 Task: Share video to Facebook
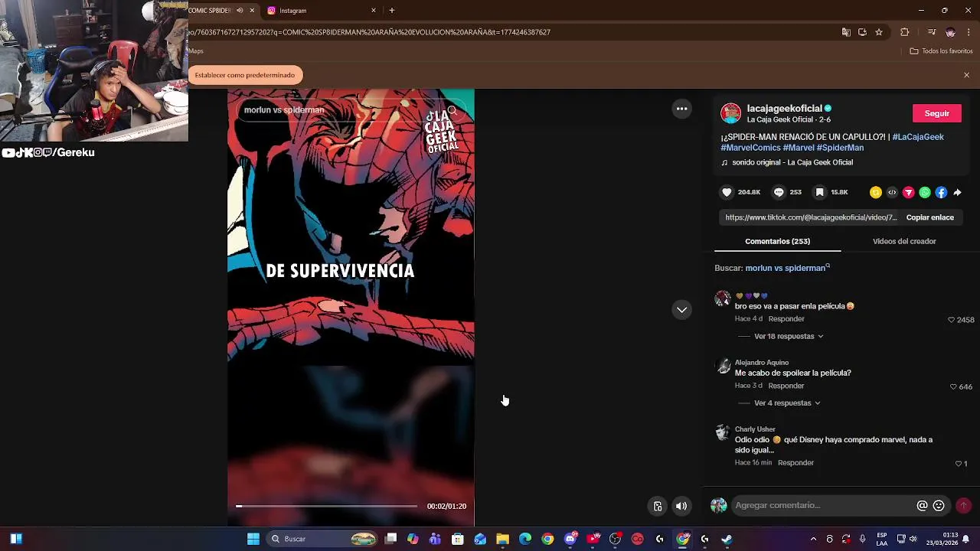click(941, 193)
